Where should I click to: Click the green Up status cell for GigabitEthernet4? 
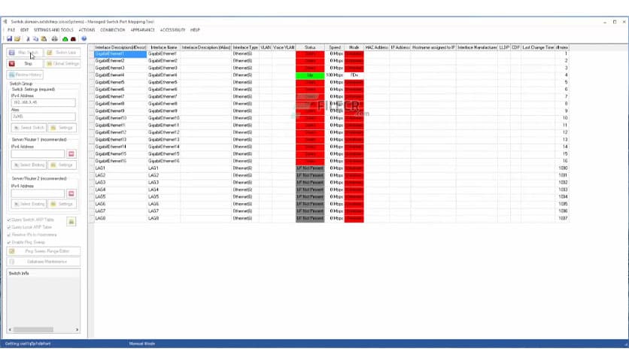click(310, 75)
